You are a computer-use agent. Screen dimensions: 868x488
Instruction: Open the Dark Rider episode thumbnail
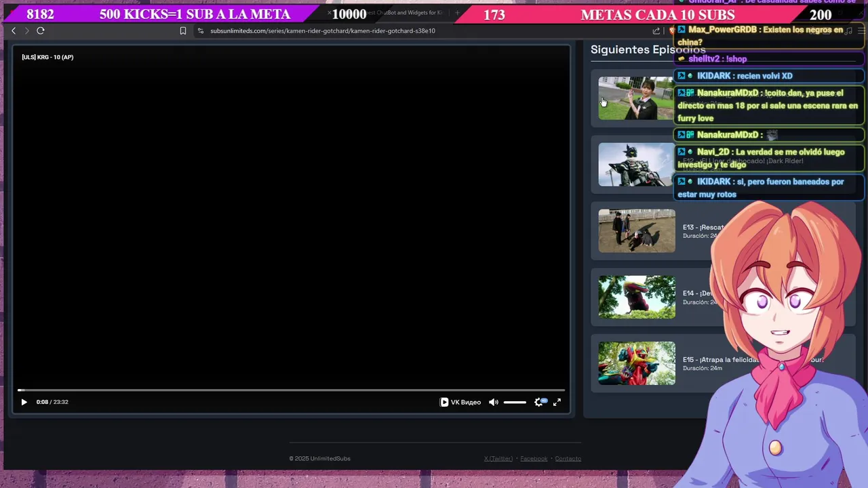click(x=636, y=165)
